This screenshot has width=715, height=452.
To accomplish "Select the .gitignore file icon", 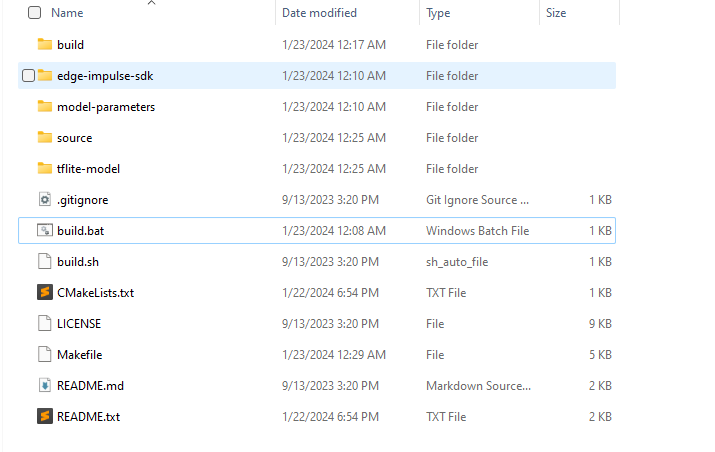I will (x=44, y=200).
